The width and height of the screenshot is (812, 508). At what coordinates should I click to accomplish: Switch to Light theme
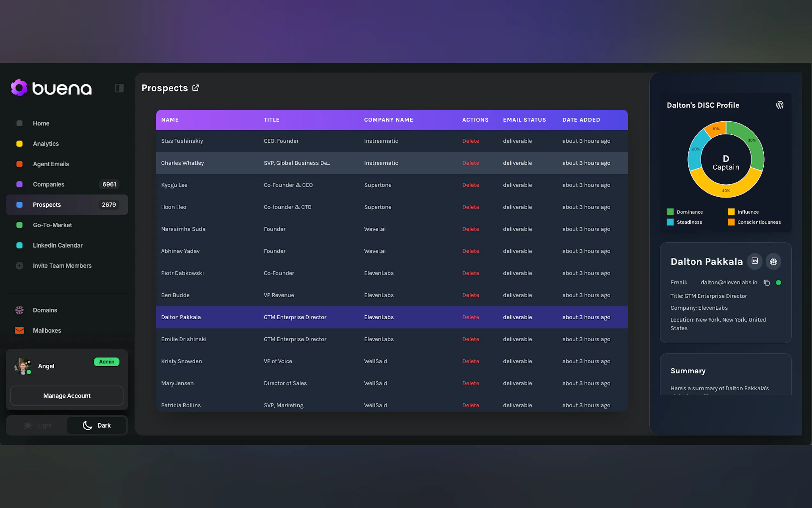coord(38,425)
